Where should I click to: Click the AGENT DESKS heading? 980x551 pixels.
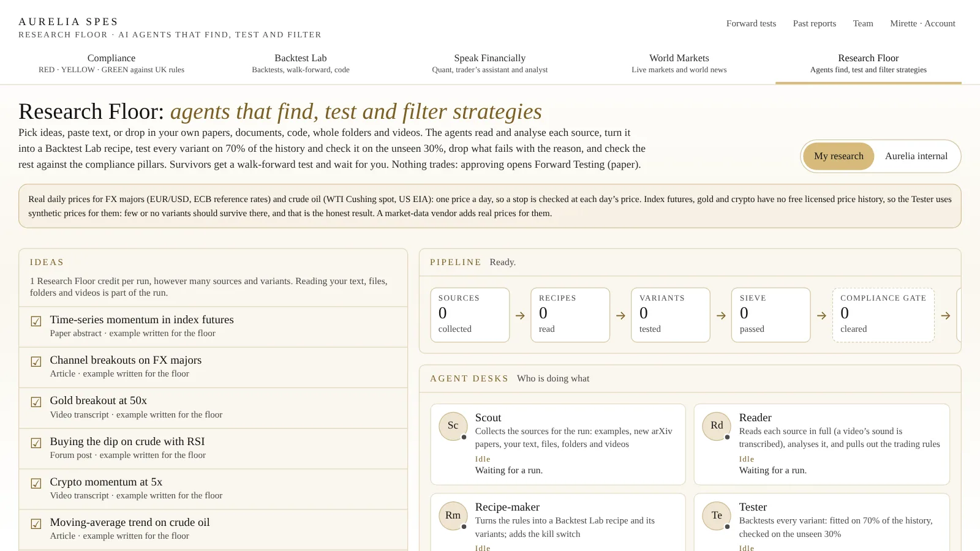click(469, 378)
